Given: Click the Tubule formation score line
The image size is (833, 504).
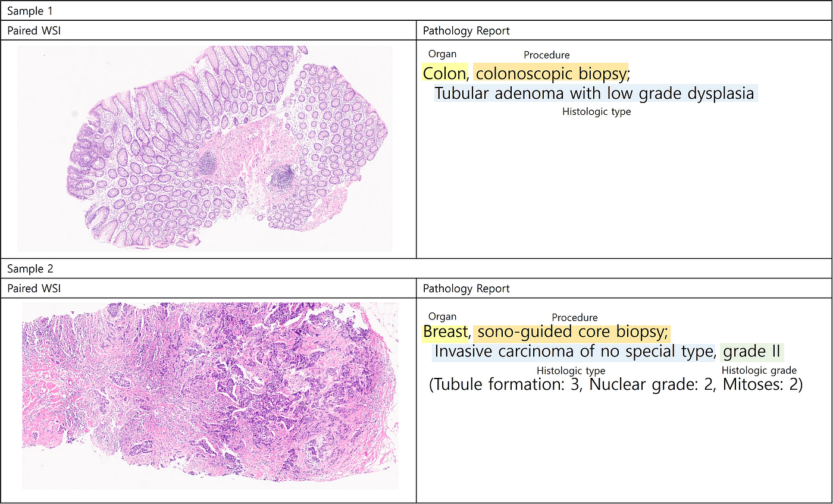Looking at the screenshot, I should click(616, 384).
